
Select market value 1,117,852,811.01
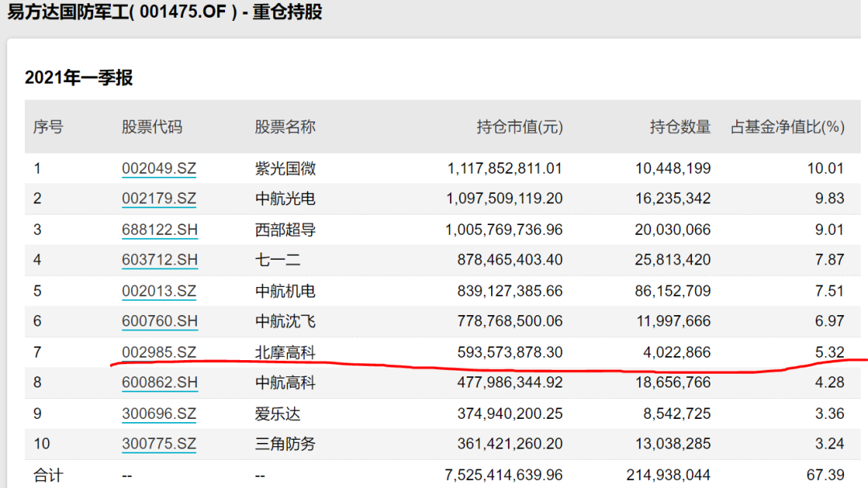505,168
